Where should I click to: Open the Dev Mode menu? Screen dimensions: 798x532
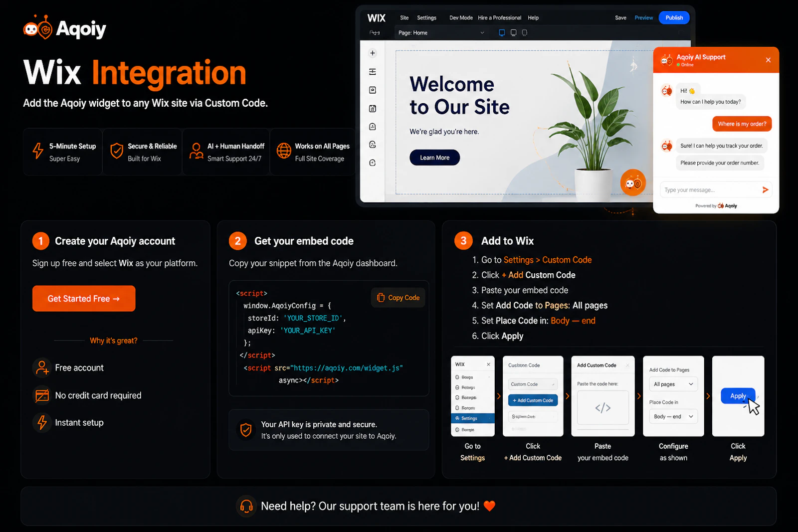coord(461,18)
